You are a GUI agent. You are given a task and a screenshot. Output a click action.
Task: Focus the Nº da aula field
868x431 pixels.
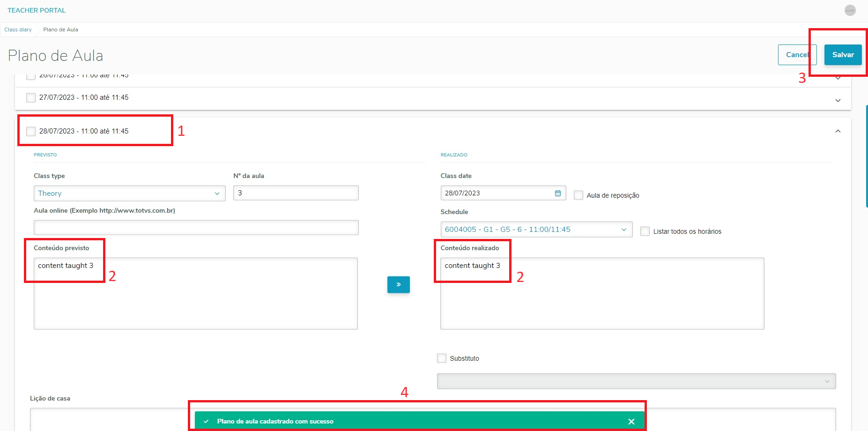(x=296, y=193)
